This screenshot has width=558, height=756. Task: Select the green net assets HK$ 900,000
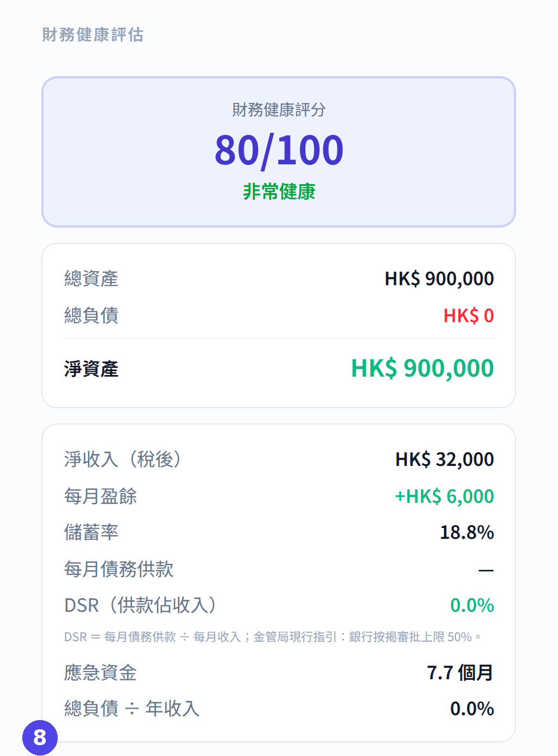click(422, 368)
